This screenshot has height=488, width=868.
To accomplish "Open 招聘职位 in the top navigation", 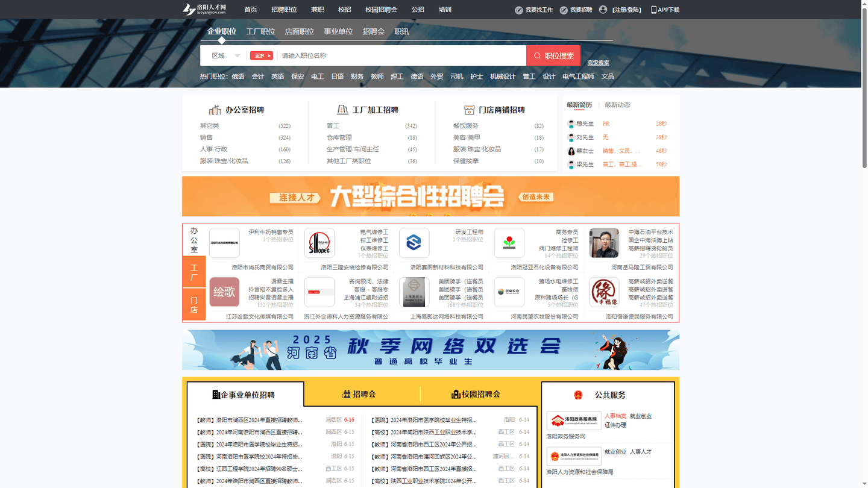I will (x=284, y=10).
